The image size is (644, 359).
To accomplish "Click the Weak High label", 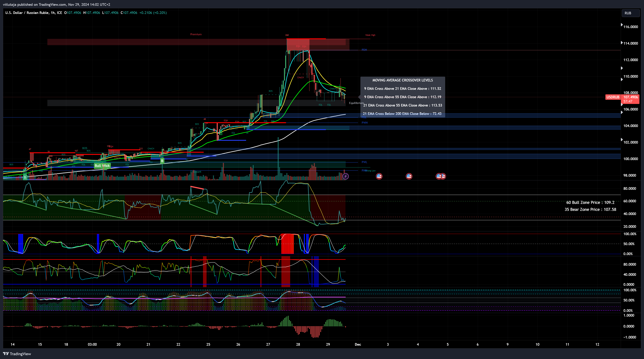I will click(370, 35).
